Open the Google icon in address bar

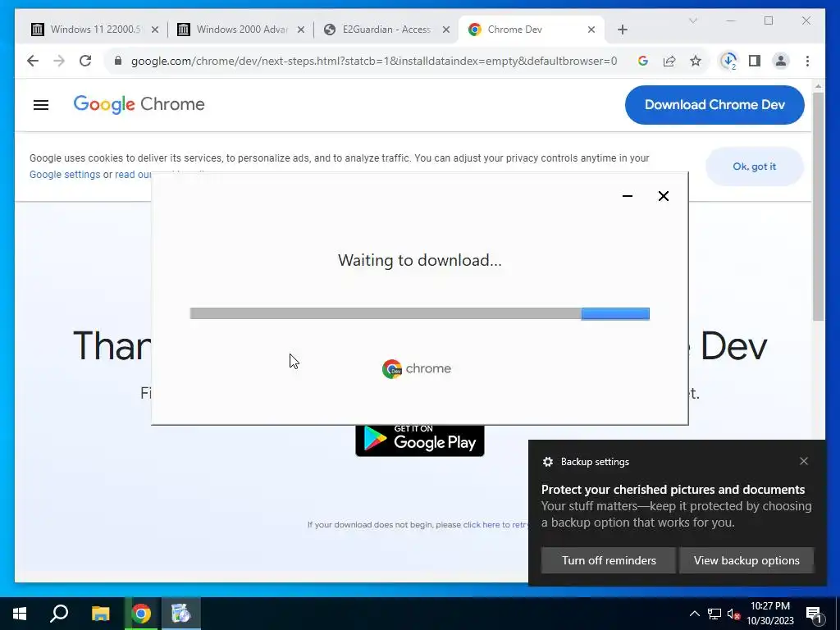point(643,61)
